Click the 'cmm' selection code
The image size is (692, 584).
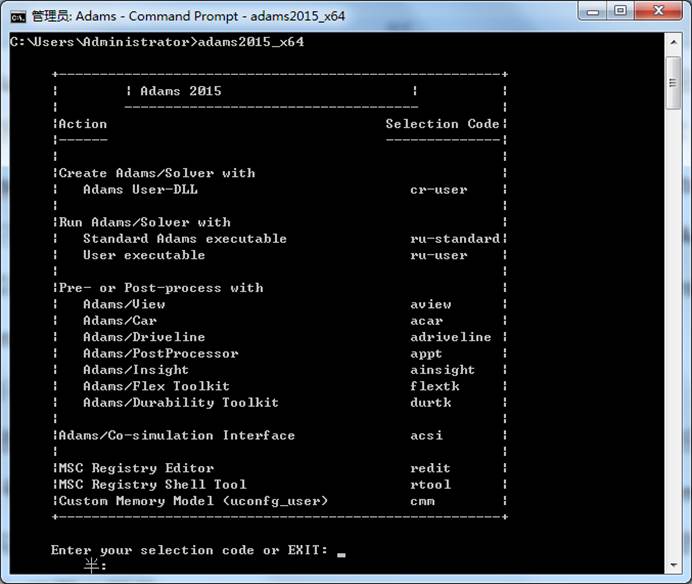click(422, 502)
